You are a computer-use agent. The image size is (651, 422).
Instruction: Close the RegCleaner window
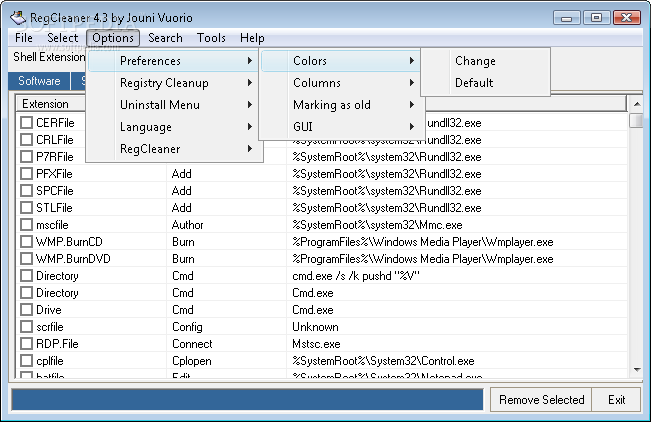click(x=626, y=18)
